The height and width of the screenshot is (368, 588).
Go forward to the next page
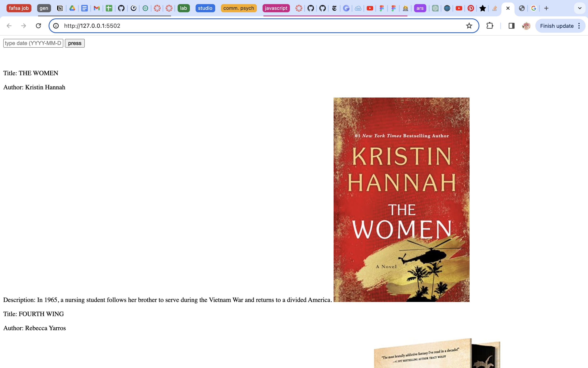tap(23, 26)
